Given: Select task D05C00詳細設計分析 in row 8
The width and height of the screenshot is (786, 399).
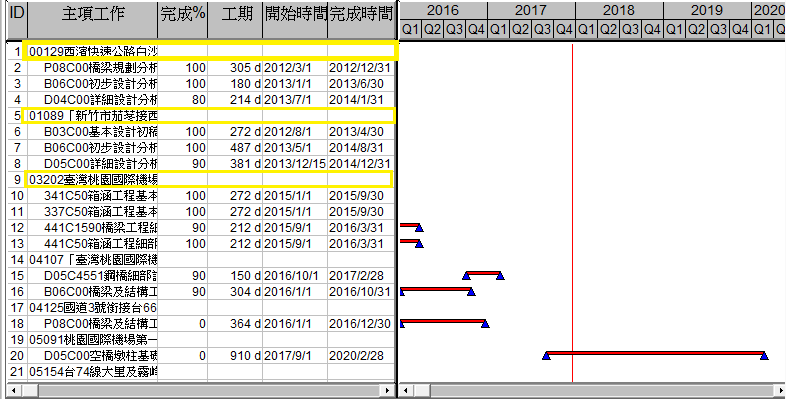Looking at the screenshot, I should (x=100, y=164).
